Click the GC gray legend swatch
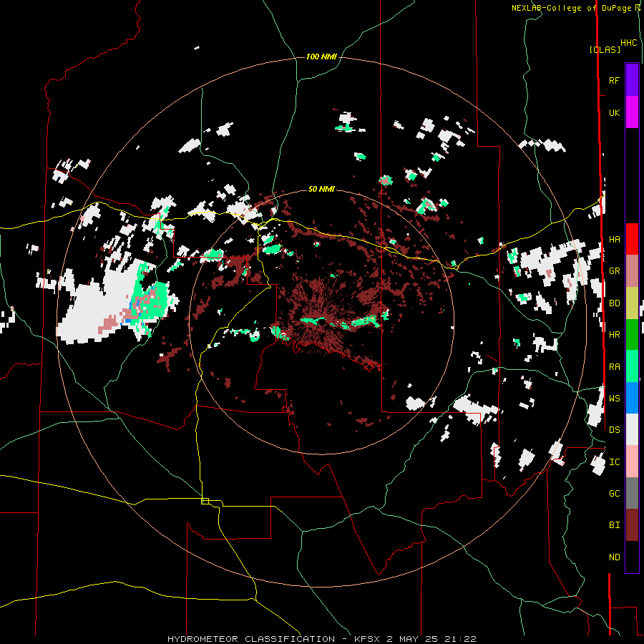Image resolution: width=644 pixels, height=644 pixels. click(x=632, y=493)
